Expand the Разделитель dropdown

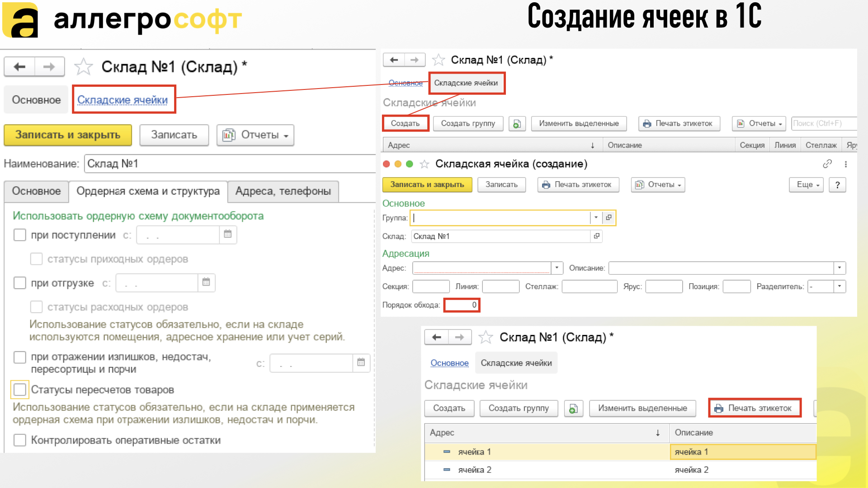[x=840, y=286]
